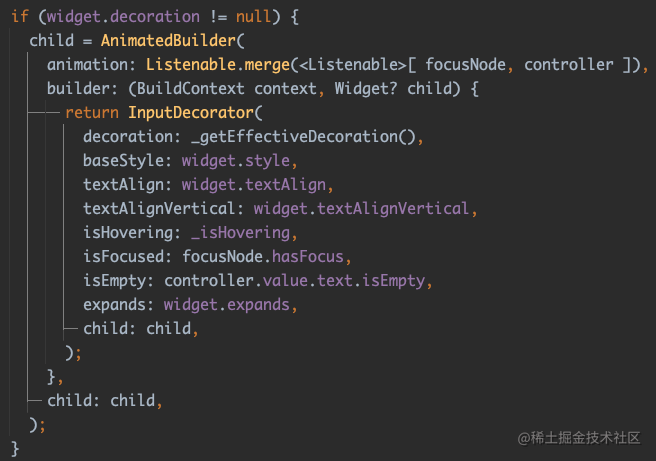Click controller.value.text.isEmpty expression
656x461 pixels.
coord(295,281)
